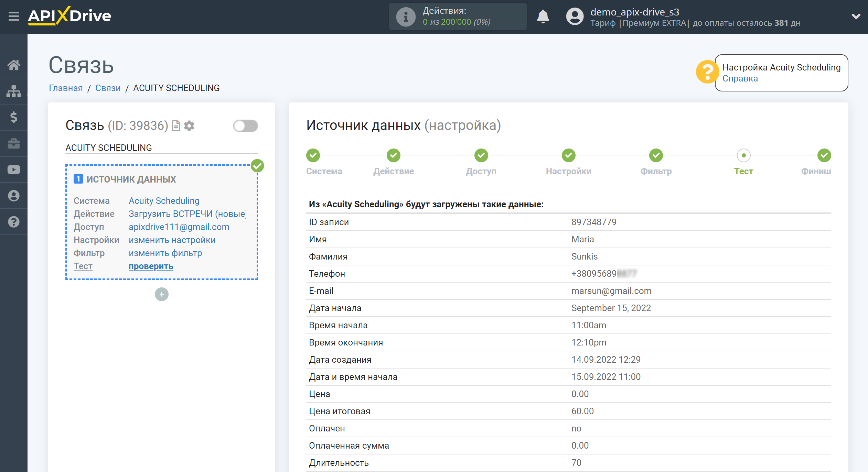Click the surname value Sunkis

pos(585,256)
